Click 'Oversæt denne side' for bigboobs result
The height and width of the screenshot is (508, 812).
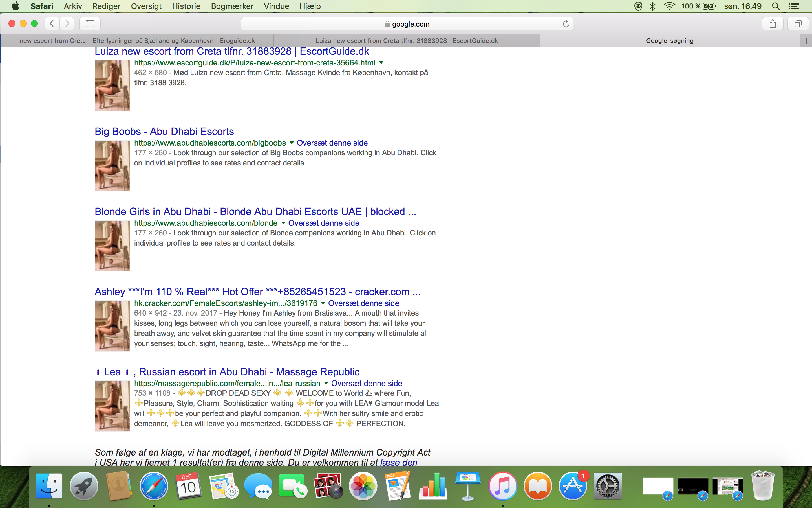tap(332, 143)
